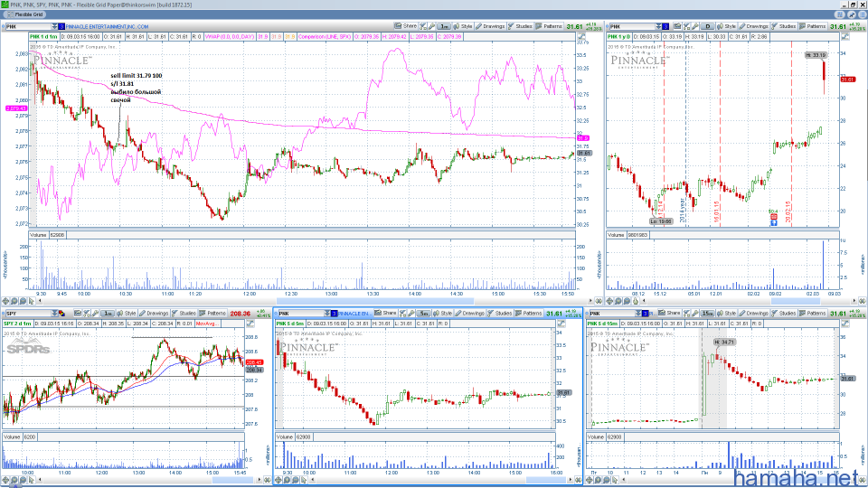Viewport: 868px width, 488px height.
Task: Open 1m timeframe selector in SPY chart
Action: coord(108,314)
